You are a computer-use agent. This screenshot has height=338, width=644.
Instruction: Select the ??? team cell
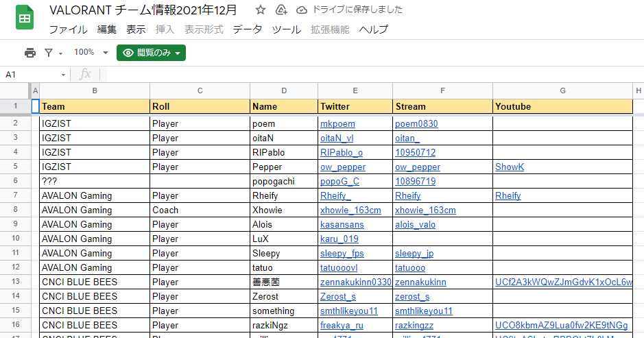(x=95, y=181)
